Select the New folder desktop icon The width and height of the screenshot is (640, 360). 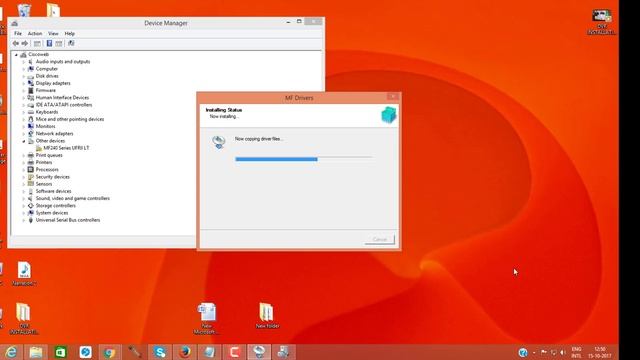(x=267, y=316)
